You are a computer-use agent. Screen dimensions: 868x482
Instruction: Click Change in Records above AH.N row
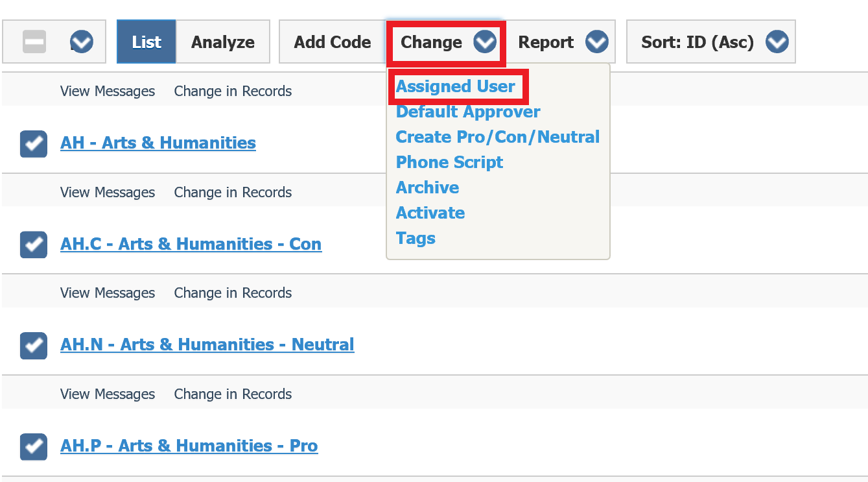click(x=233, y=293)
